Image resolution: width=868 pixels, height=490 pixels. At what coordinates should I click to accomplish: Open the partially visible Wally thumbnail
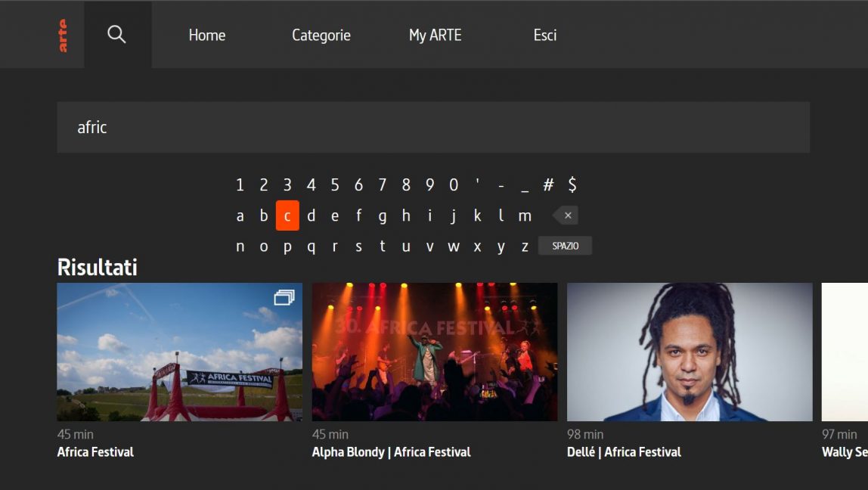pyautogui.click(x=845, y=352)
